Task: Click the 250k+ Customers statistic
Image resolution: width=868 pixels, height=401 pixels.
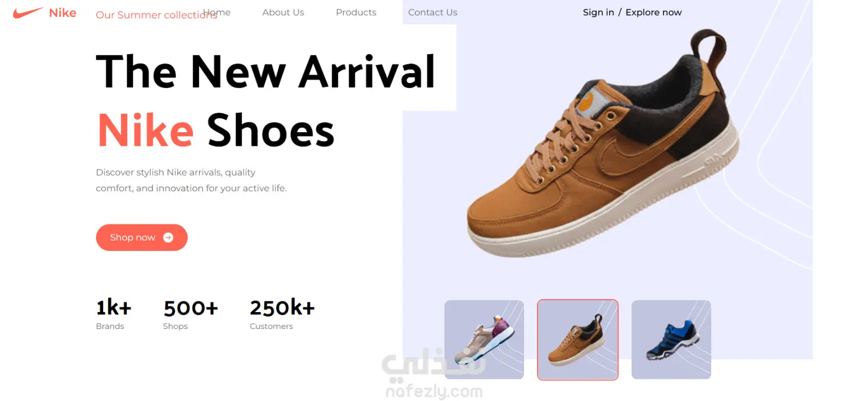Action: tap(282, 314)
